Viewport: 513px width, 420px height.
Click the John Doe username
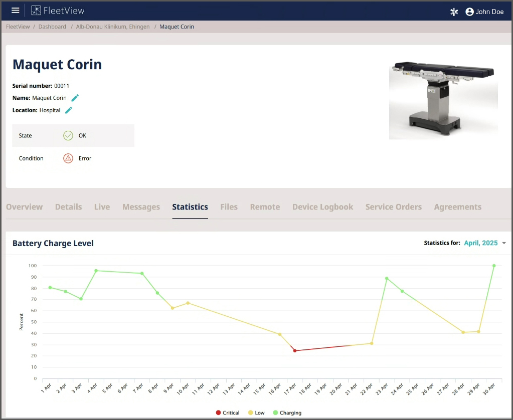coord(489,12)
